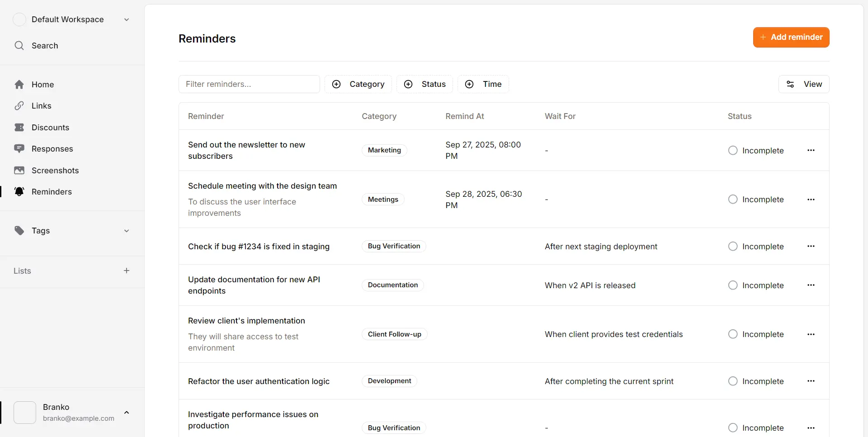868x437 pixels.
Task: Click the Home icon in sidebar
Action: [19, 85]
